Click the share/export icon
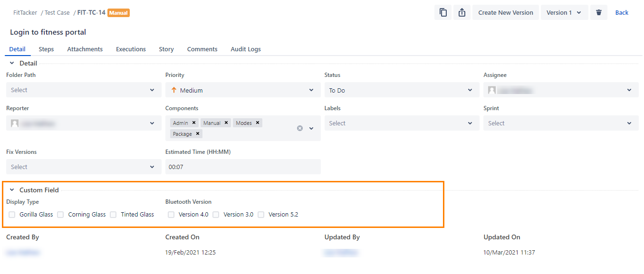 pyautogui.click(x=462, y=13)
